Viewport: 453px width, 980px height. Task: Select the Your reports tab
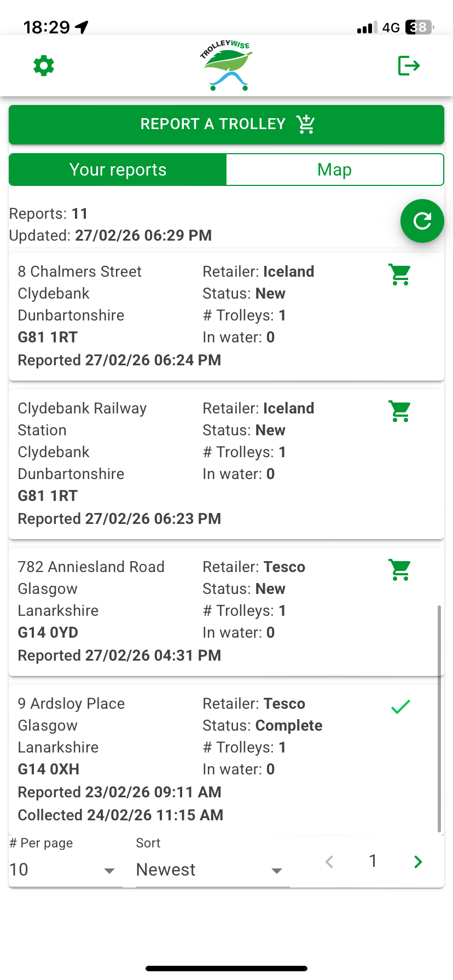(118, 170)
